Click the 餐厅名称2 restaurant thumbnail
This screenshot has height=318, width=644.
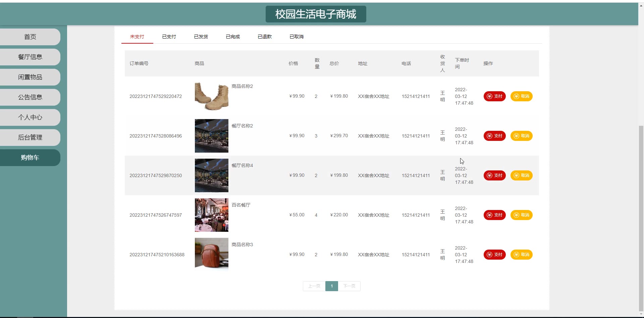tap(212, 136)
